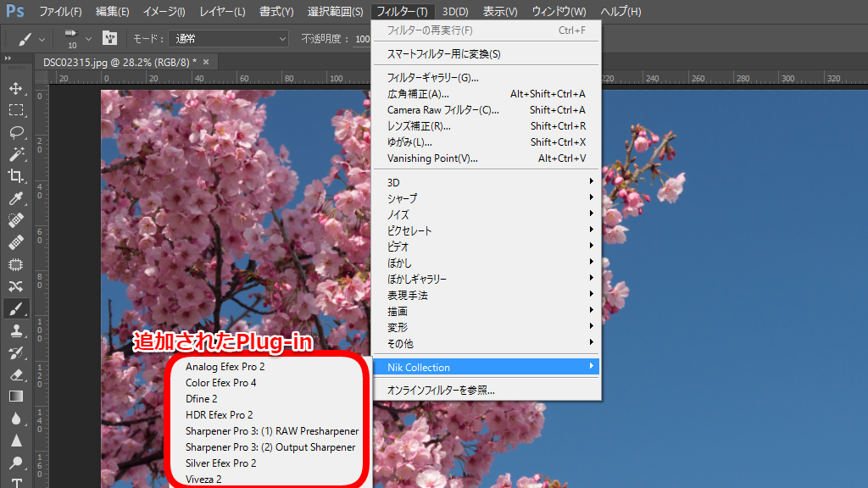Expand the ぼかし submenu
The image size is (868, 488).
486,263
